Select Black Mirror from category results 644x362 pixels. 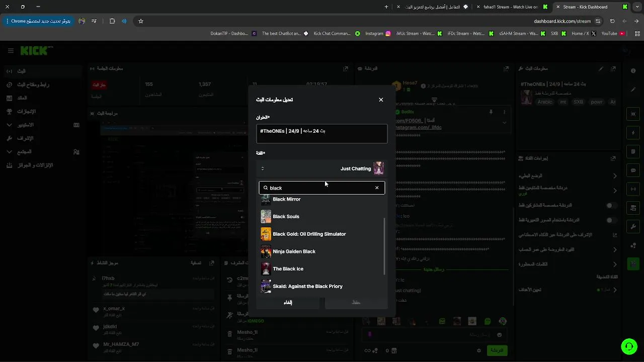(x=322, y=199)
